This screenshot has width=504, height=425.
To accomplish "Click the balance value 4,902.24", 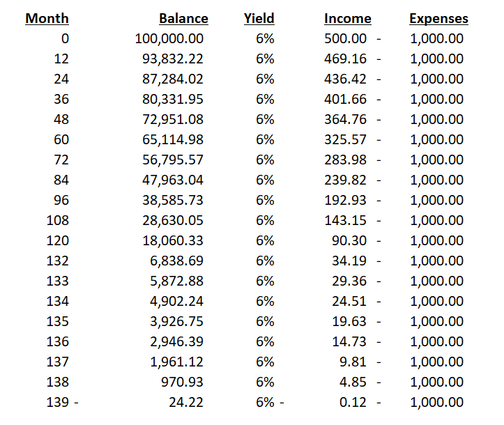I will coord(176,302).
